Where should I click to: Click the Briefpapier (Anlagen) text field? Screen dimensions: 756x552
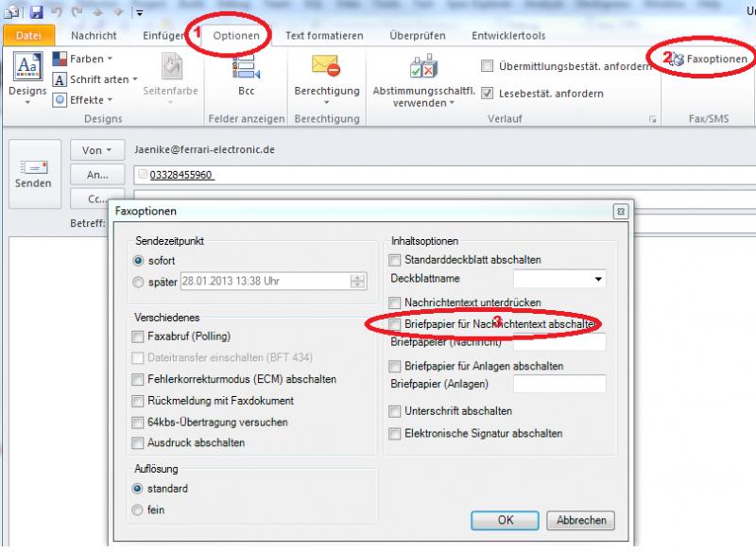[x=559, y=384]
